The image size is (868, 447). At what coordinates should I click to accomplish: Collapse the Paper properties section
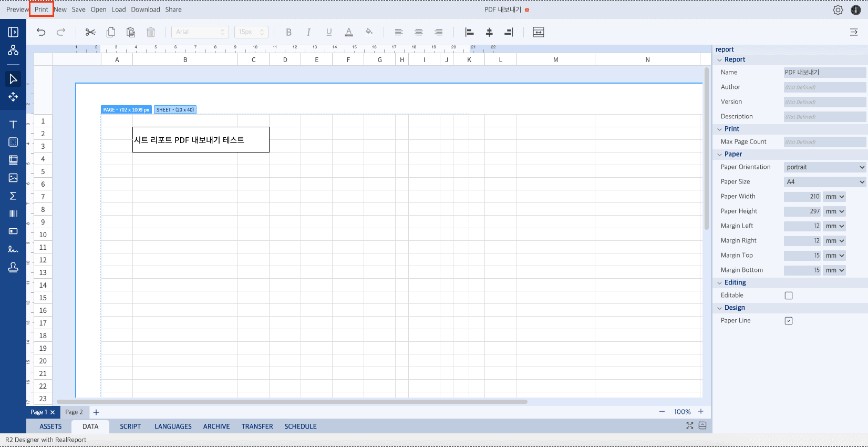[720, 155]
